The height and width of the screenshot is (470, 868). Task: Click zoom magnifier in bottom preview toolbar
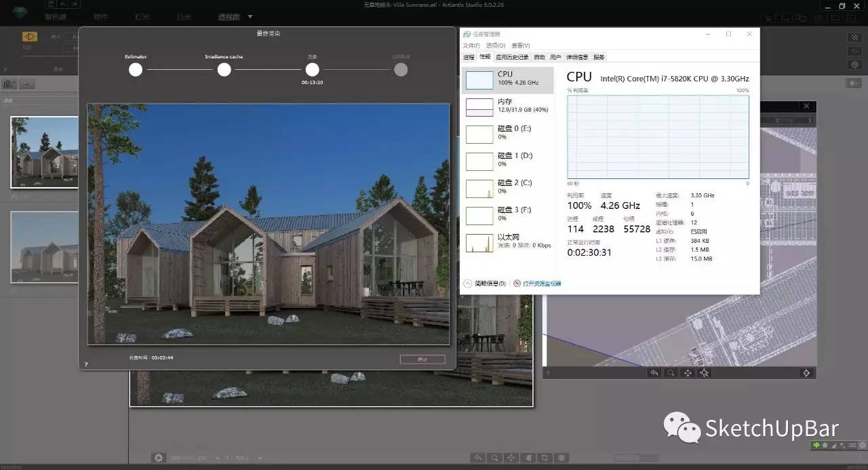496,458
